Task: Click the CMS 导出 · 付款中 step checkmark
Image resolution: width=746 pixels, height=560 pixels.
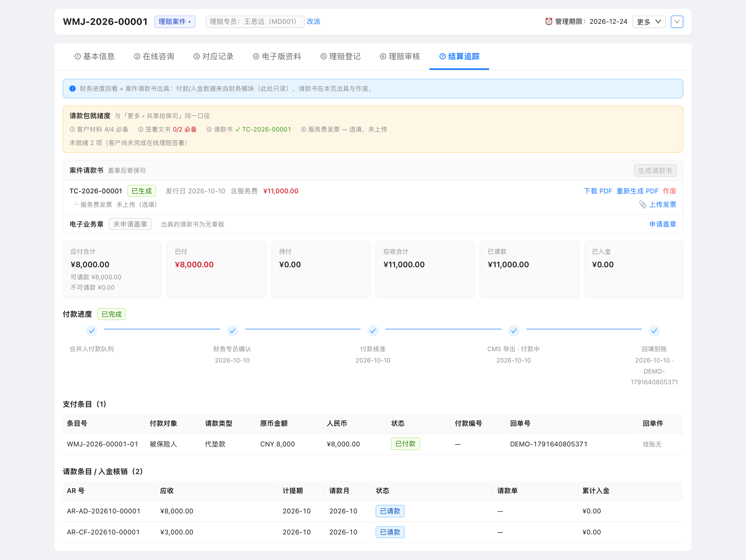Action: tap(514, 331)
